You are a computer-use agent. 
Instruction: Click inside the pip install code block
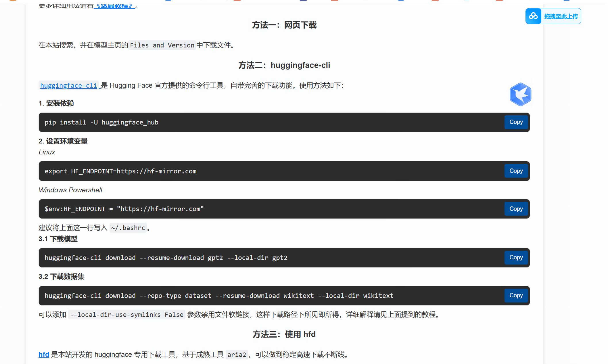101,122
